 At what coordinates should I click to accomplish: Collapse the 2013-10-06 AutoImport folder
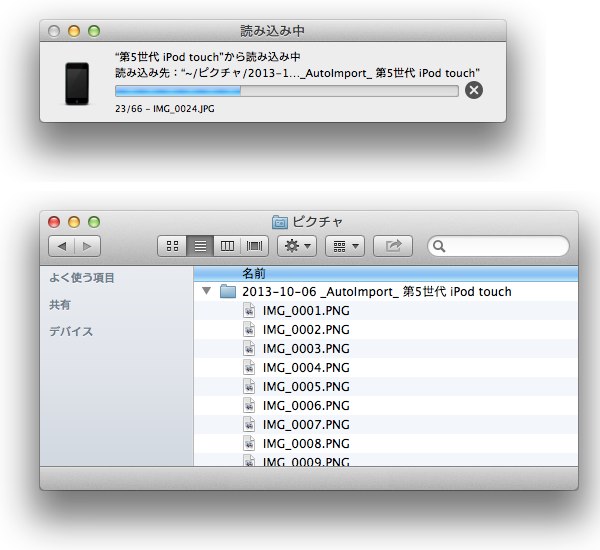point(207,291)
